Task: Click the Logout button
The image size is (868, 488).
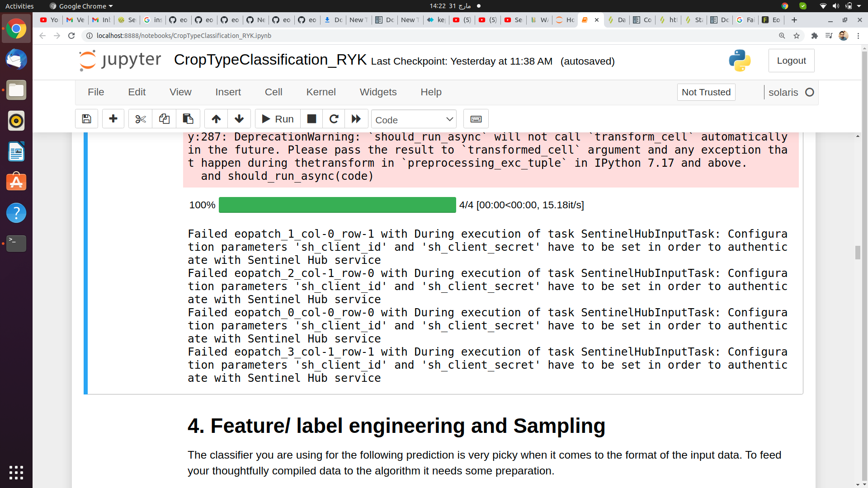Action: click(x=791, y=60)
